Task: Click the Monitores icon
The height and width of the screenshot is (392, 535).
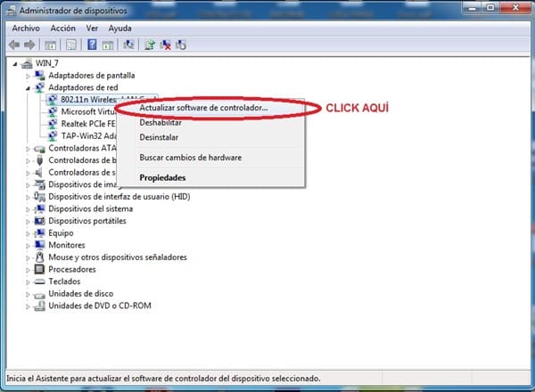Action: coord(39,245)
